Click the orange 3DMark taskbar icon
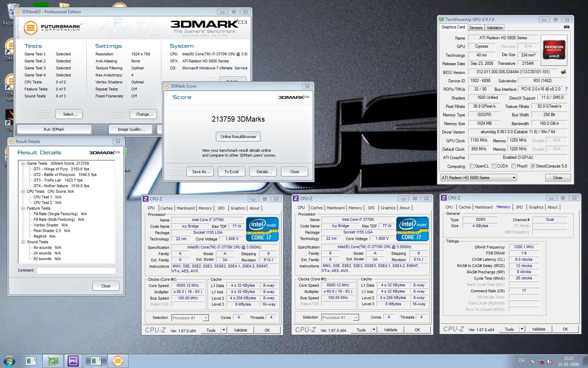The height and width of the screenshot is (368, 588). click(x=118, y=361)
